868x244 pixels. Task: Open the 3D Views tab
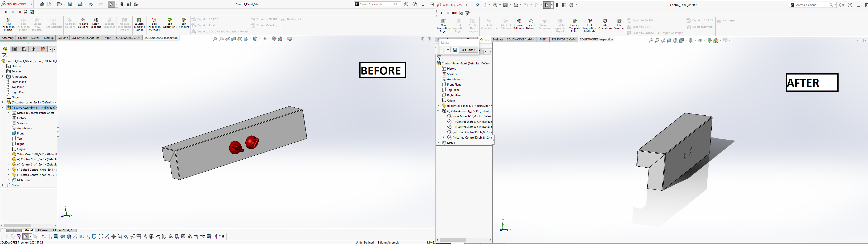pos(43,231)
